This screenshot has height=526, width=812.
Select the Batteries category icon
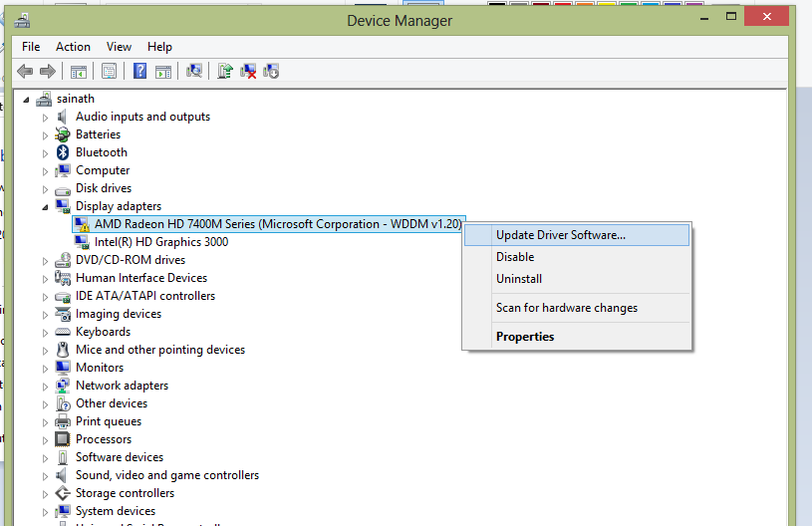point(63,134)
